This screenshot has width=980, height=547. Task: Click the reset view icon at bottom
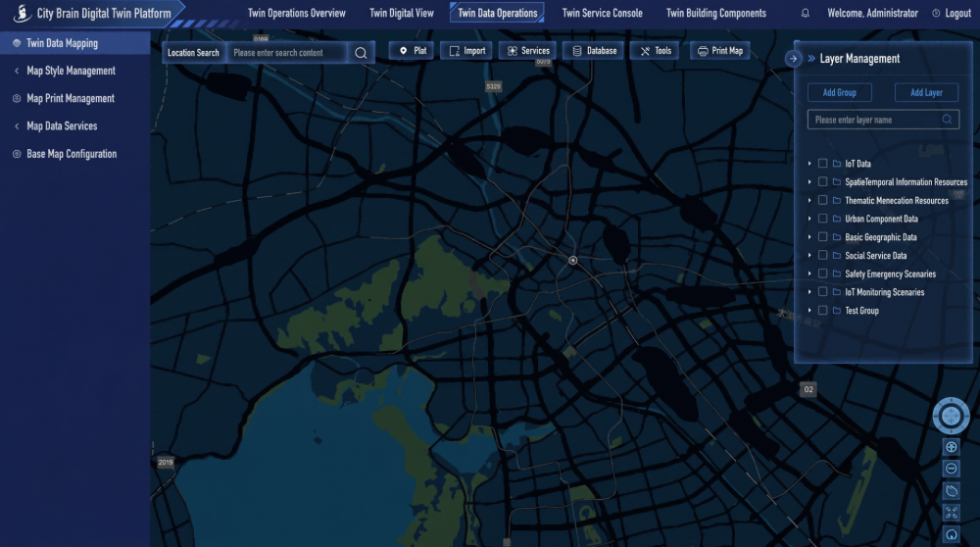point(952,534)
